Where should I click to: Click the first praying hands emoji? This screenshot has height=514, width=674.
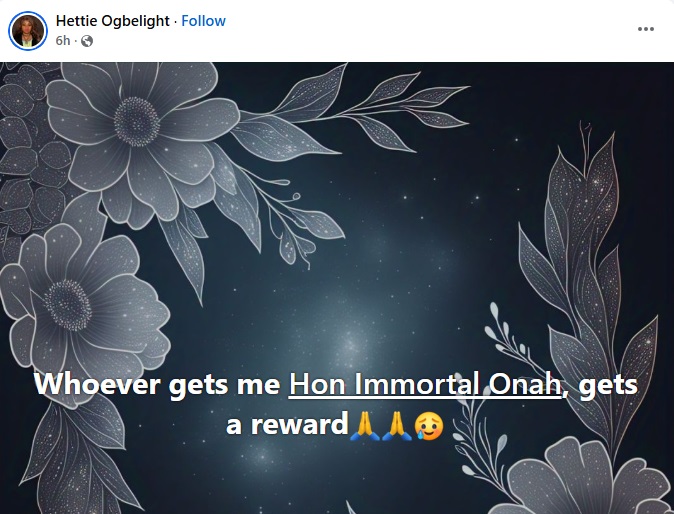click(x=365, y=425)
